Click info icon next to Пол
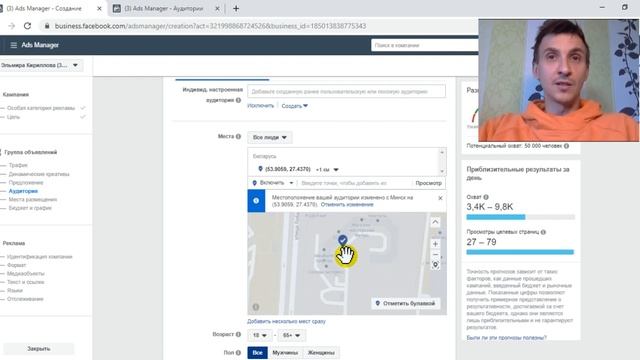This screenshot has height=360, width=640. 238,352
